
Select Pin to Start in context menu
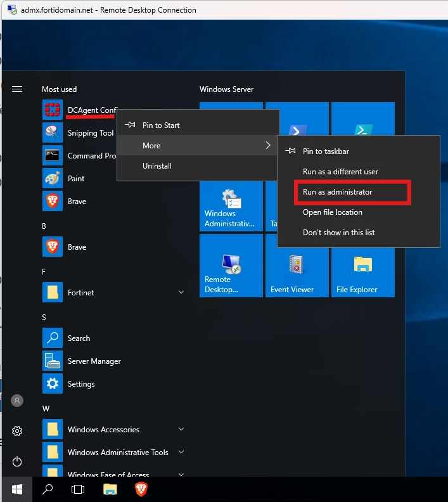(x=198, y=125)
